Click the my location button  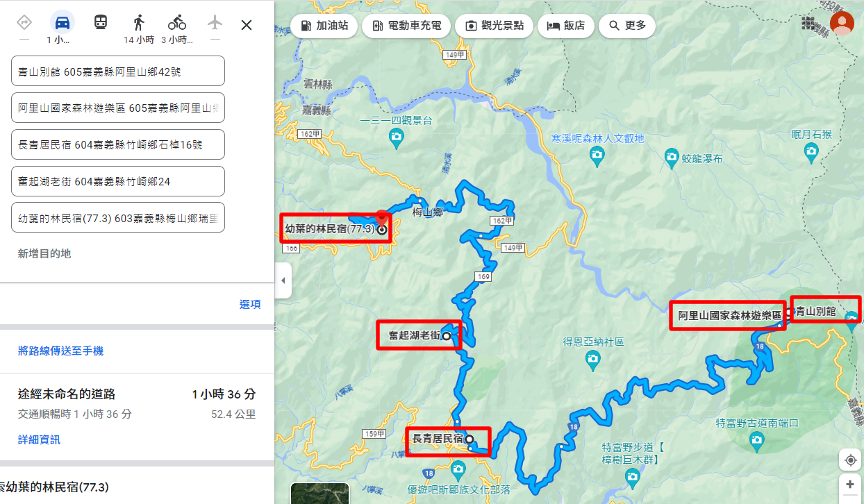coord(849,460)
